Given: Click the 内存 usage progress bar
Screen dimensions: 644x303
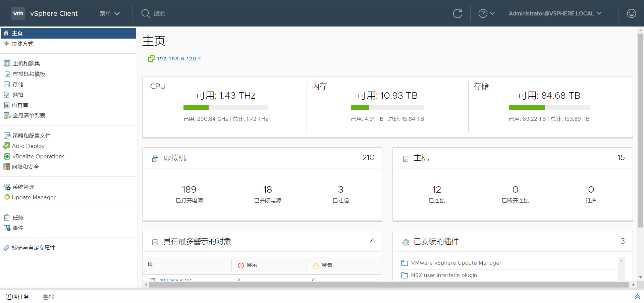Looking at the screenshot, I should click(387, 107).
